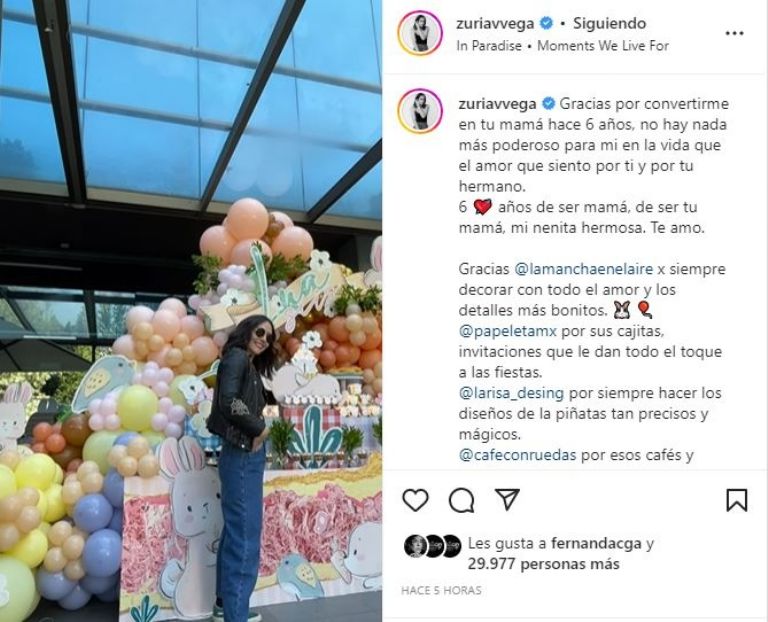This screenshot has height=622, width=768.
Task: Visit the @lamanchaenelaire mention
Action: [x=584, y=269]
